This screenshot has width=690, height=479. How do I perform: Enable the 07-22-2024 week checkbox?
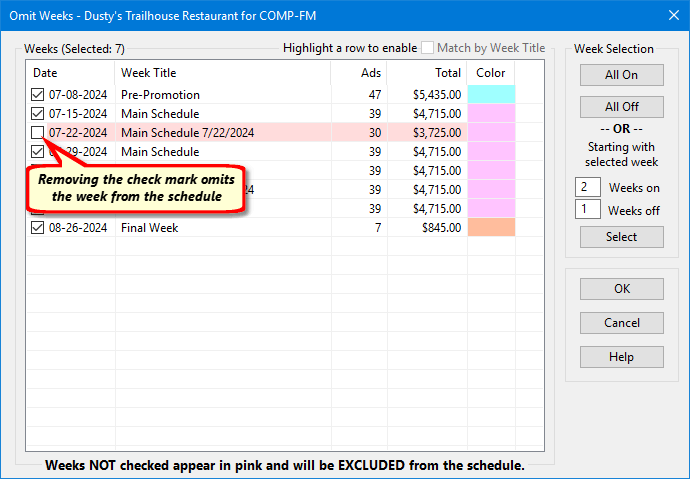39,133
